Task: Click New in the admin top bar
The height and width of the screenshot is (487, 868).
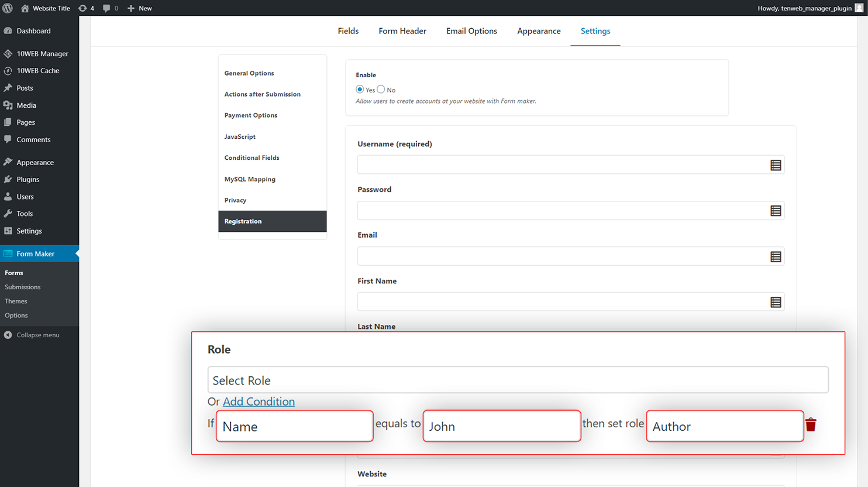Action: tap(140, 8)
